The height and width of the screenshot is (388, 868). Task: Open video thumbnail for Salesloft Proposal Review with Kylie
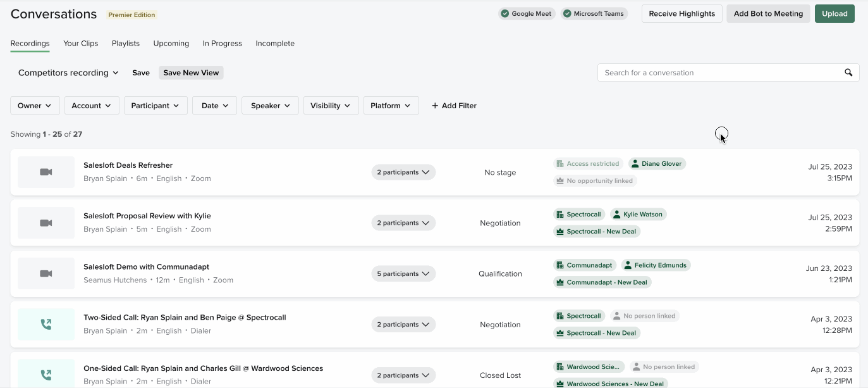click(x=46, y=223)
